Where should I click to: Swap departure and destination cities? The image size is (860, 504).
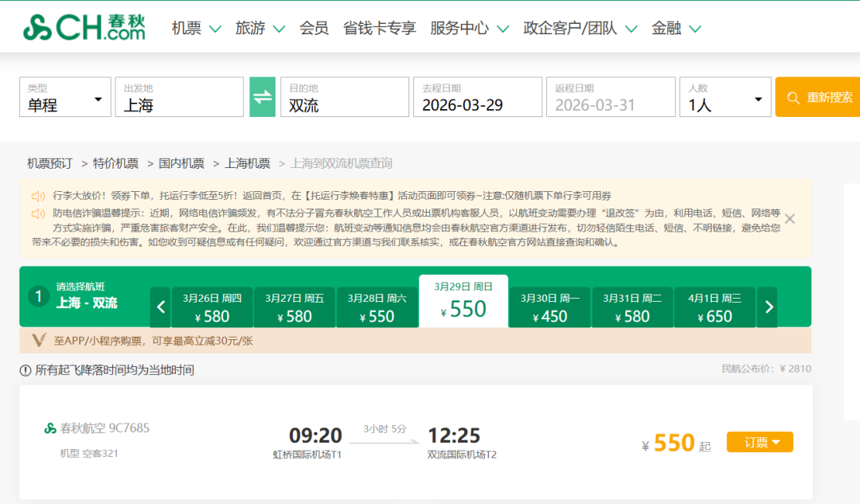(x=262, y=97)
